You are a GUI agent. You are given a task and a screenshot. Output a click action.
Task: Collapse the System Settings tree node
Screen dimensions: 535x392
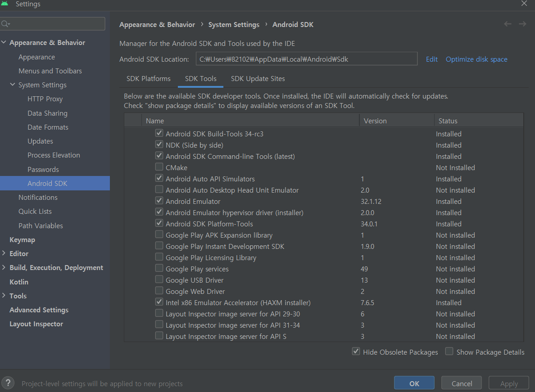click(x=13, y=84)
